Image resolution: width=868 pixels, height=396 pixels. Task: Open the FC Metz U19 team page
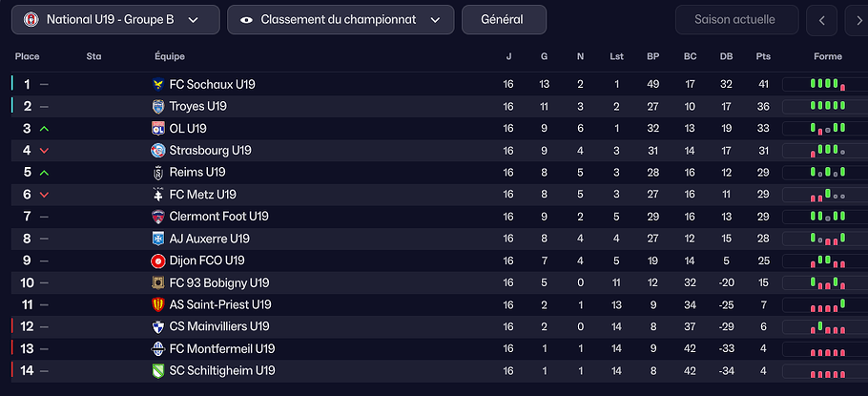coord(202,195)
